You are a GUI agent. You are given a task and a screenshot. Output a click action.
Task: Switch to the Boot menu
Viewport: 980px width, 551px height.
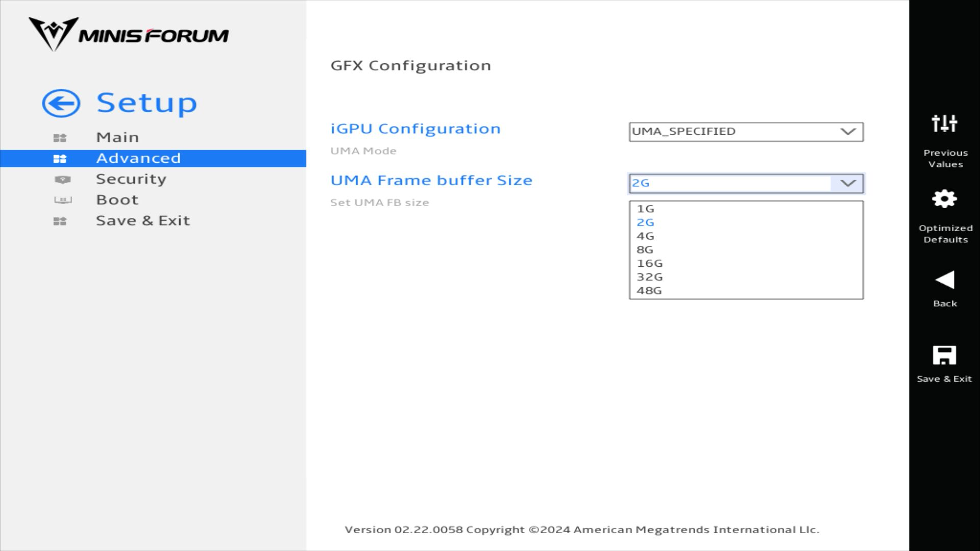pyautogui.click(x=117, y=199)
